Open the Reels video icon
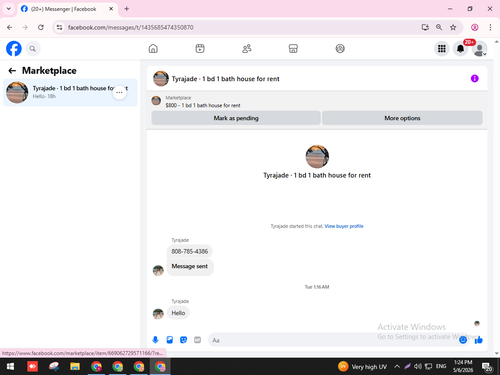This screenshot has width=500, height=375. click(200, 49)
